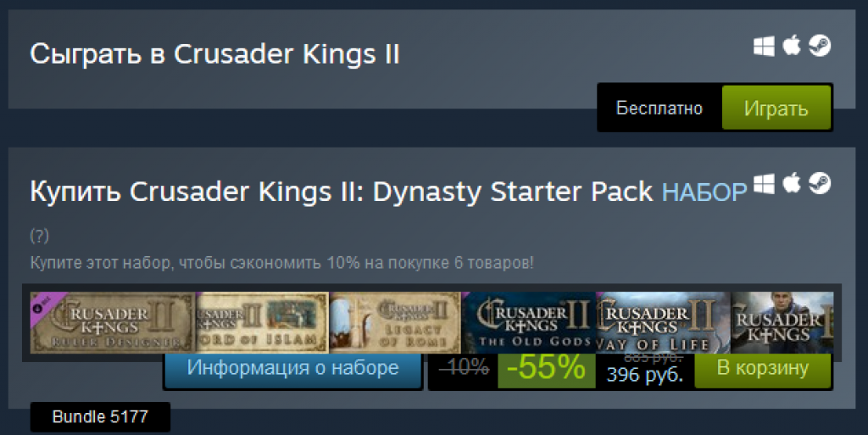Click Windows platform icon for Dynasty Starter Pack
Screen dimensions: 868x435
click(x=764, y=184)
